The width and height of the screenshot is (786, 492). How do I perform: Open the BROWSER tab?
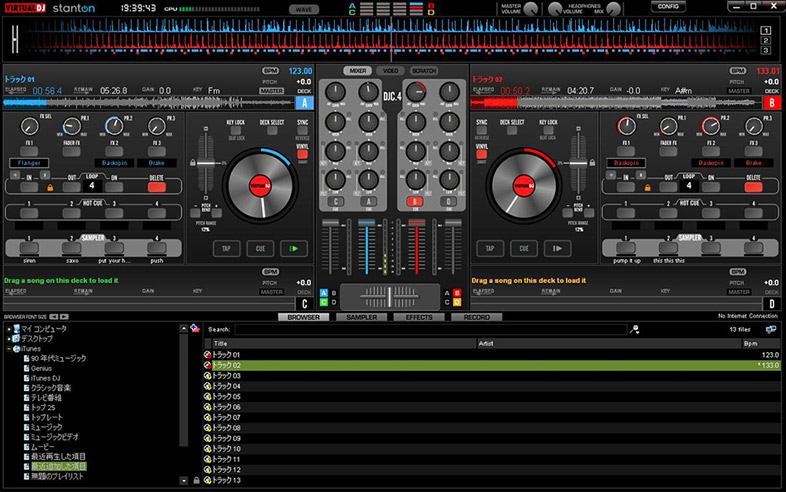(x=303, y=317)
